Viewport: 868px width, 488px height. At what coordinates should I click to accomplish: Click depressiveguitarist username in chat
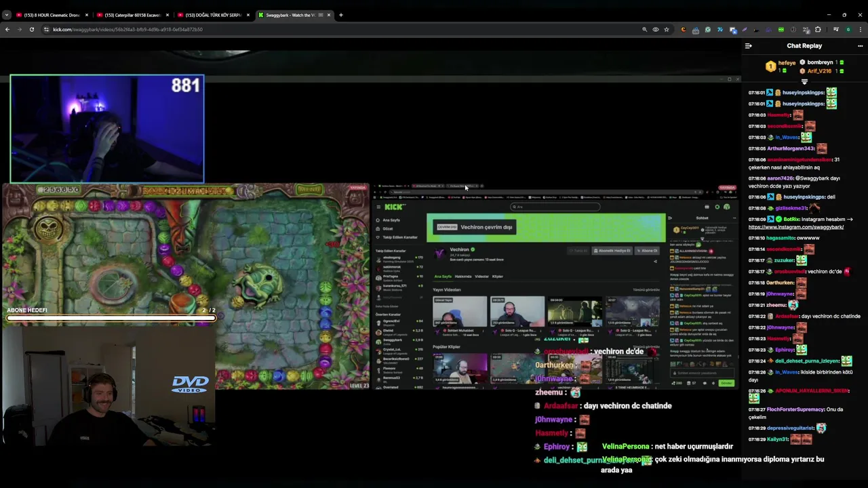[x=790, y=428]
